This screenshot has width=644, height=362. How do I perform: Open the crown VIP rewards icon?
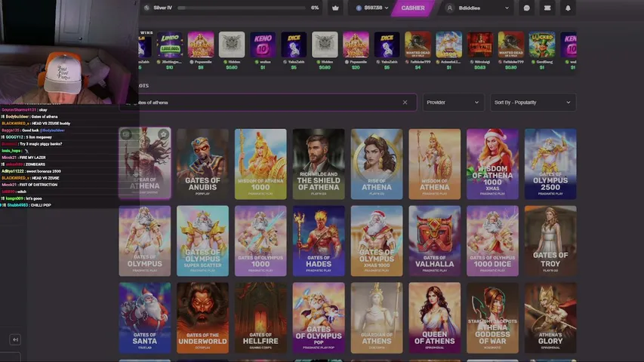coord(335,8)
